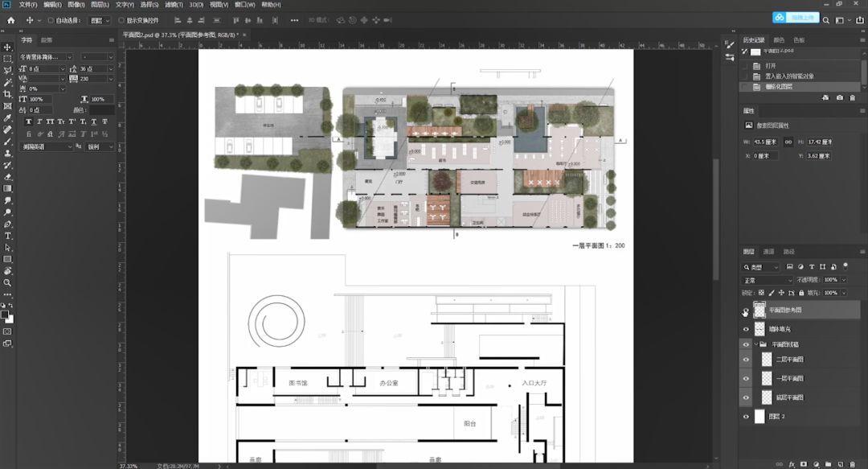Open the 窗口(W) menu
The width and height of the screenshot is (868, 469).
[x=244, y=5]
